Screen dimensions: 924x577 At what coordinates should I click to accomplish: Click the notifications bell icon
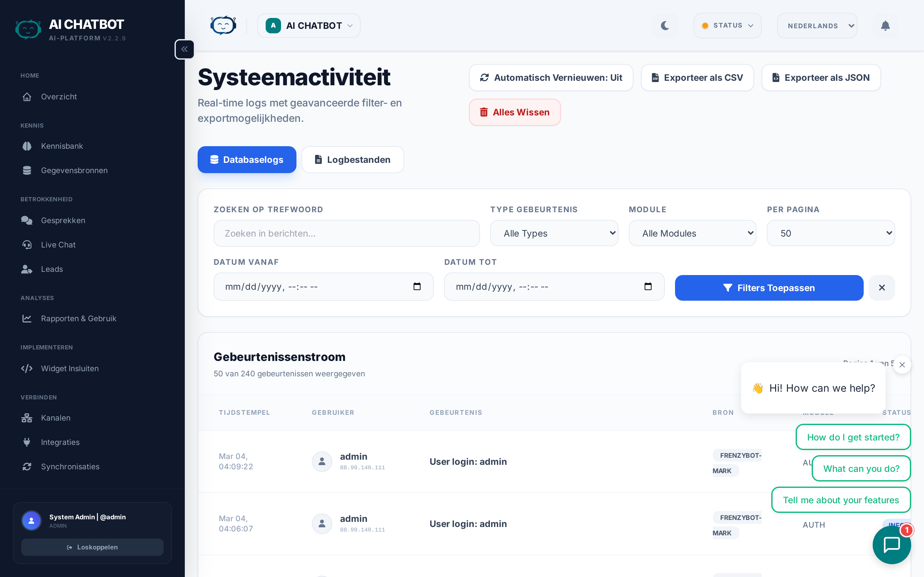pos(886,26)
